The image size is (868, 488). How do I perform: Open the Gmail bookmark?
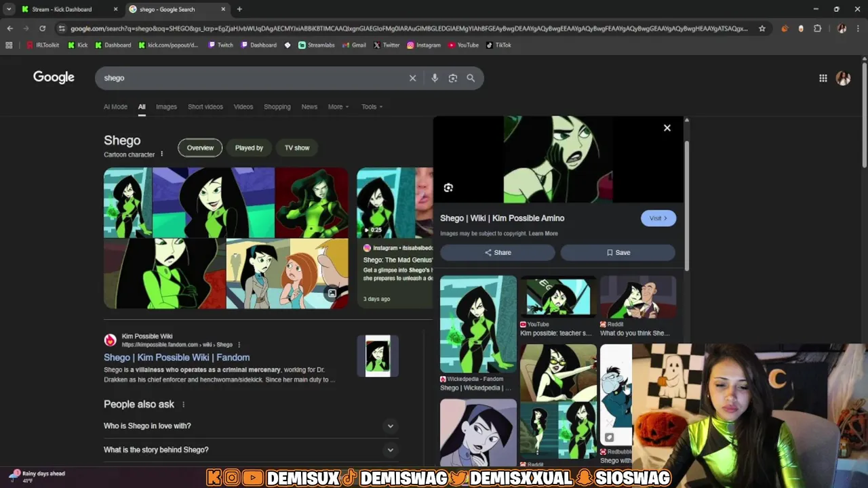(x=354, y=45)
